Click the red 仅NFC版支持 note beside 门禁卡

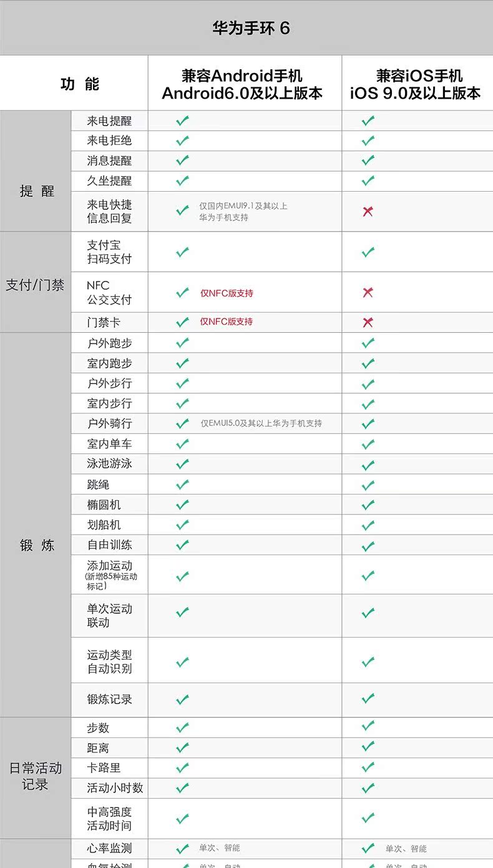point(227,322)
